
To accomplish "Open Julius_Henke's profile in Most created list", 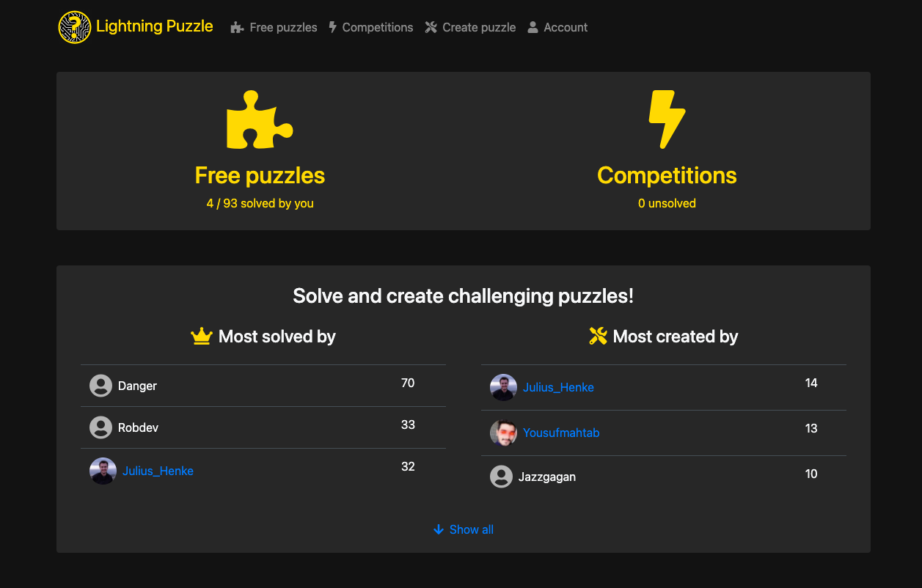I will pos(558,387).
